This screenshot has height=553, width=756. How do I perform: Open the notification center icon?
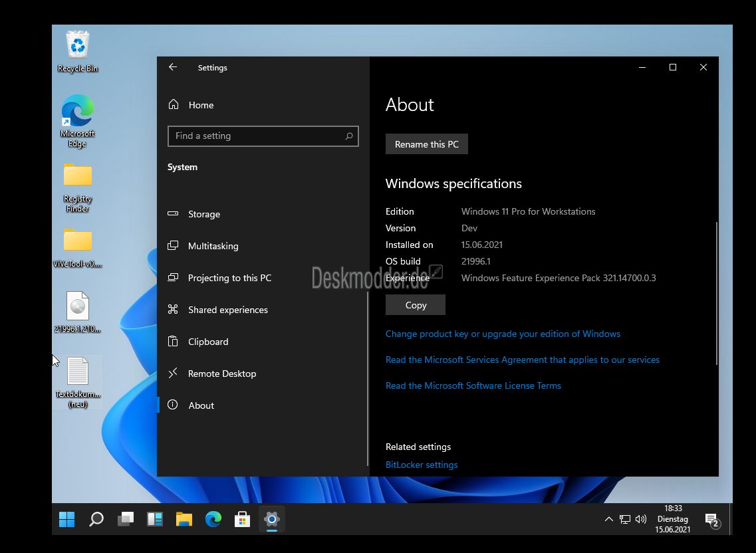coord(712,520)
